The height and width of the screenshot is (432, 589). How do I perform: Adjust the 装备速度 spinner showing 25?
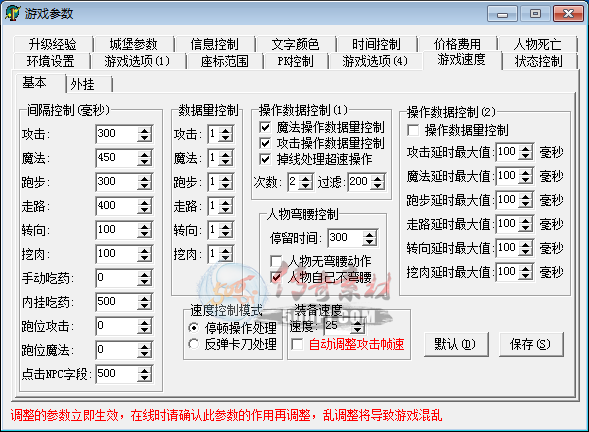click(x=358, y=326)
